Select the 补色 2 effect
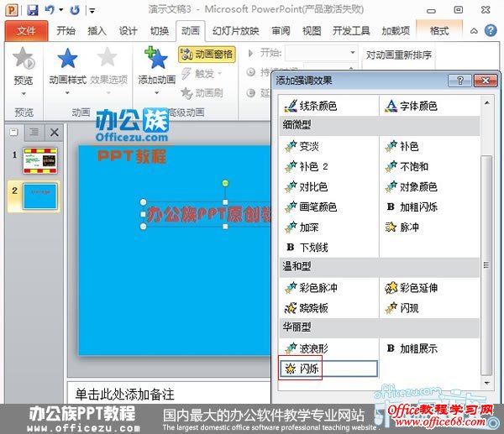 [x=328, y=166]
